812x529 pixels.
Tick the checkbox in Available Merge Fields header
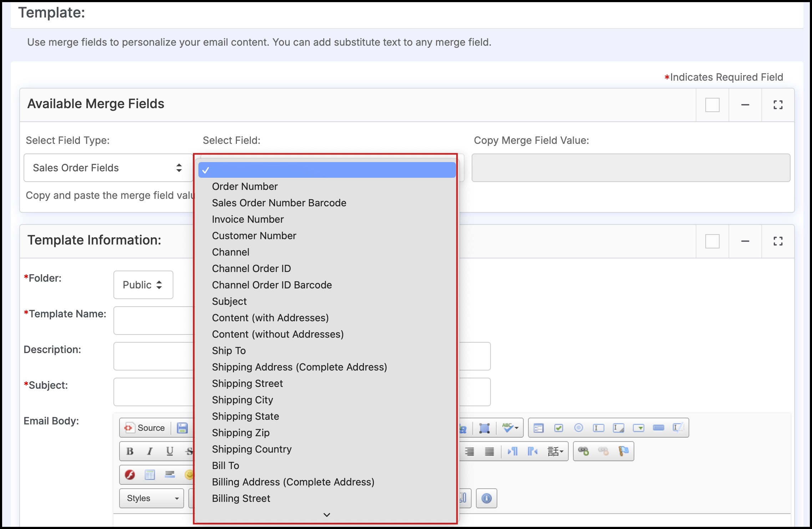coord(712,105)
